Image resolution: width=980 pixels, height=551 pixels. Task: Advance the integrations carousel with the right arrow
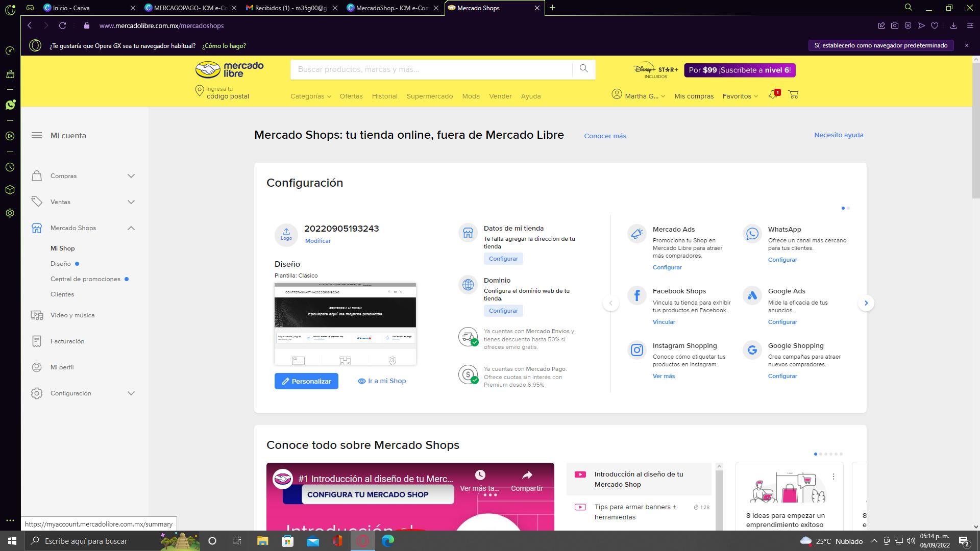[866, 303]
